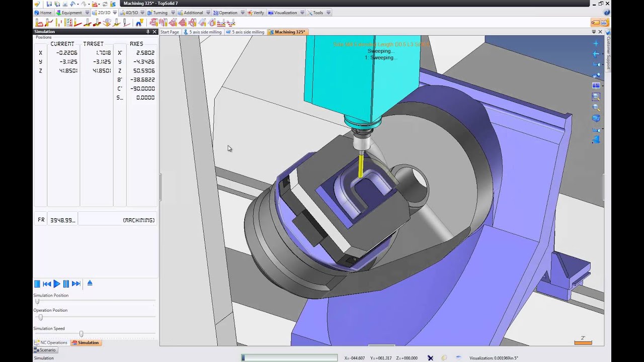Click the Undo icon in quick access toolbar
The height and width of the screenshot is (362, 644).
click(x=73, y=4)
